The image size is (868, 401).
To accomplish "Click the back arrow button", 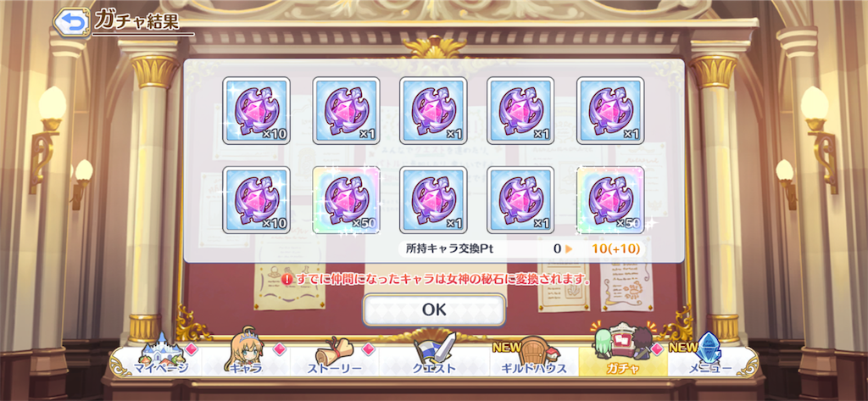I will (73, 22).
